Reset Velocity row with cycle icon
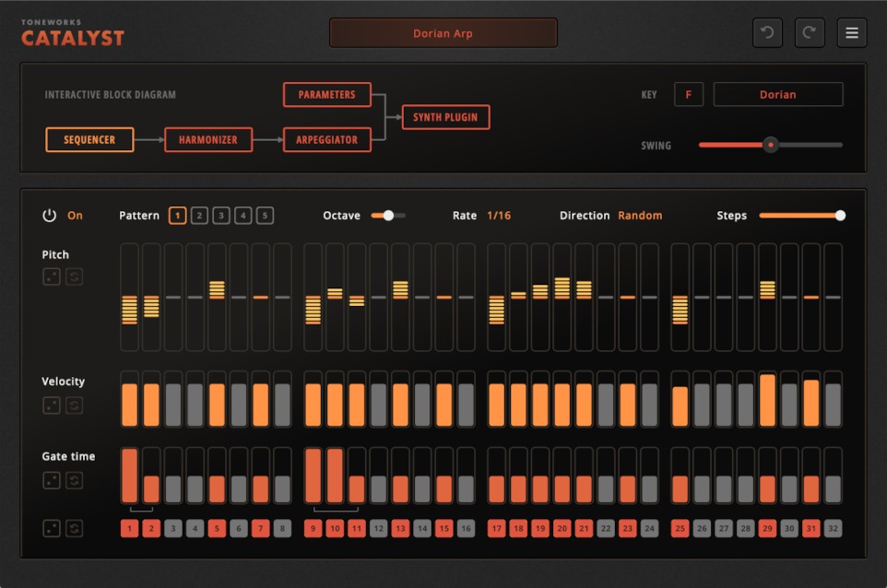Screen dimensions: 887x588 [74, 406]
